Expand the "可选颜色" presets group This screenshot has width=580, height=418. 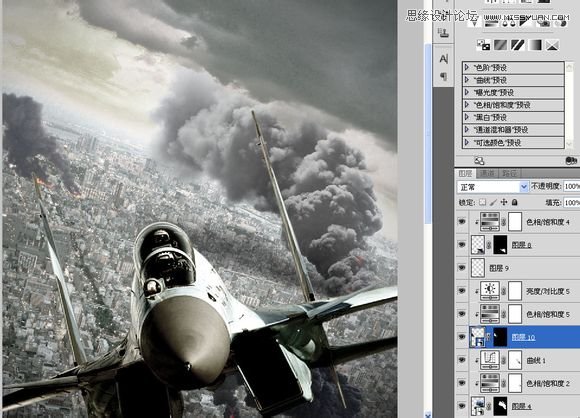click(467, 142)
